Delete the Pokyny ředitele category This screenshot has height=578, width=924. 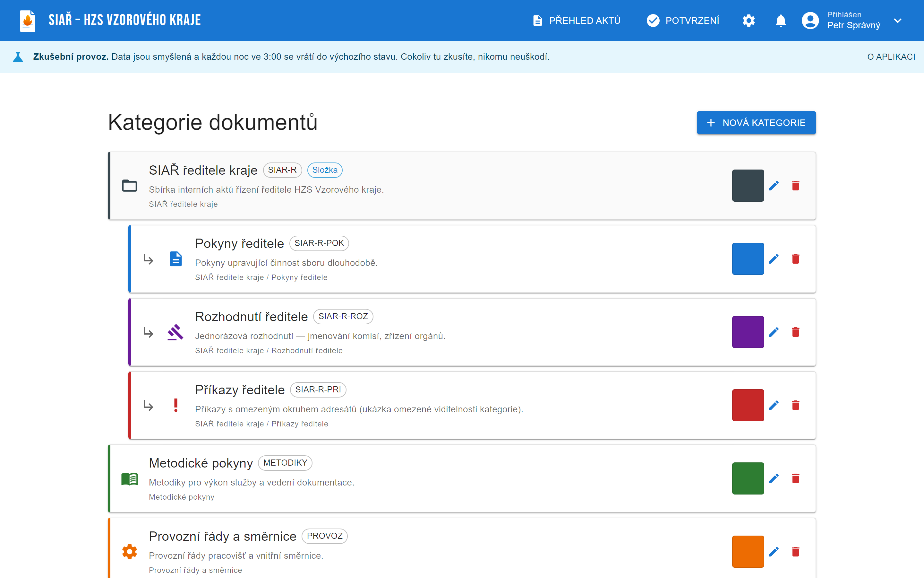coord(795,259)
